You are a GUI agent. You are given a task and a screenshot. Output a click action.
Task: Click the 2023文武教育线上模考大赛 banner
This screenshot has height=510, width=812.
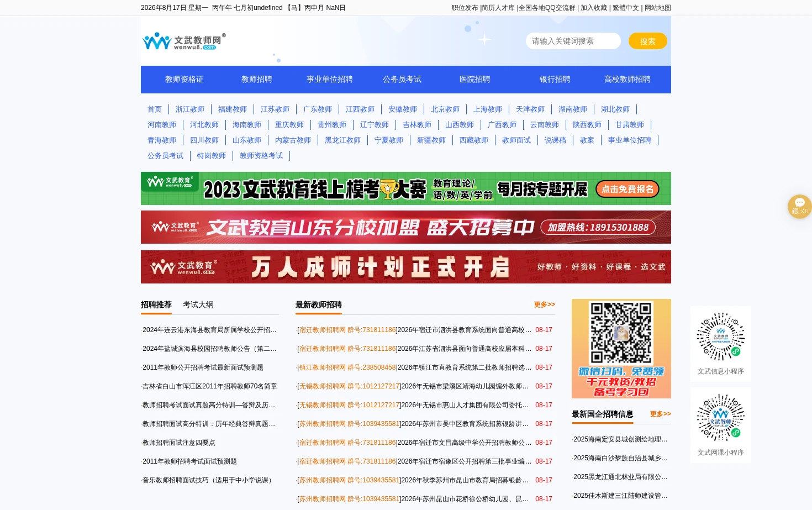[x=406, y=188]
